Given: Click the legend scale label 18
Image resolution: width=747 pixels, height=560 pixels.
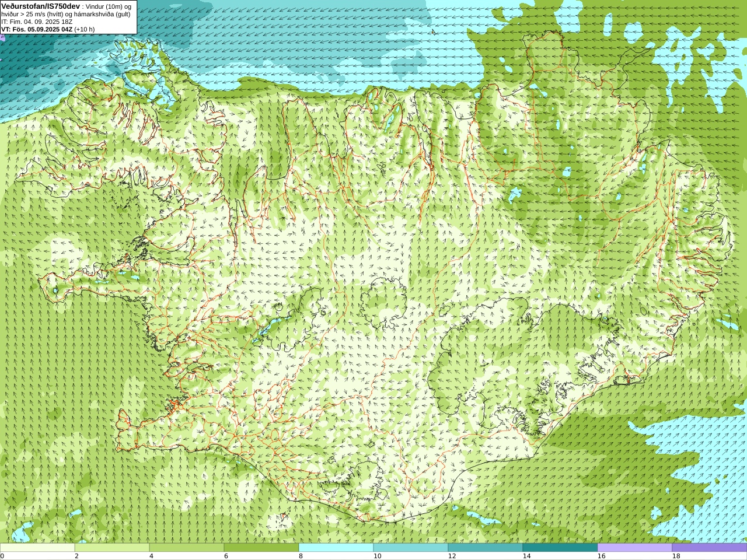Looking at the screenshot, I should pos(676,556).
